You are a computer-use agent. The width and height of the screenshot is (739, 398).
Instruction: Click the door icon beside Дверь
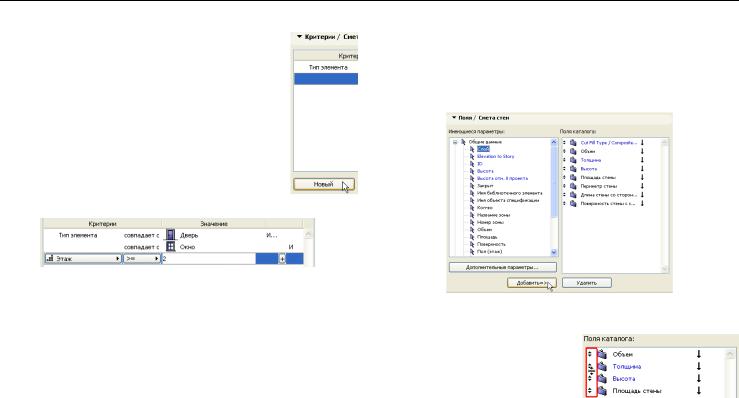(x=171, y=235)
